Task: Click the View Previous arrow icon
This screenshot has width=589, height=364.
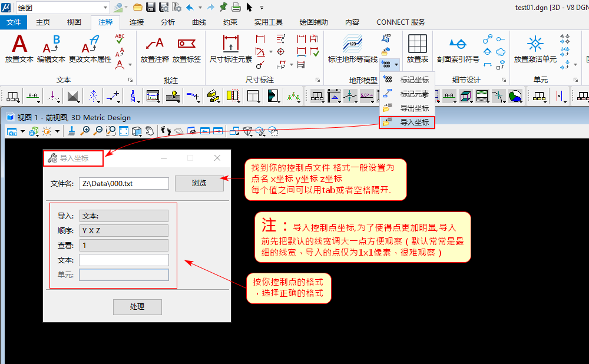Action: 205,131
